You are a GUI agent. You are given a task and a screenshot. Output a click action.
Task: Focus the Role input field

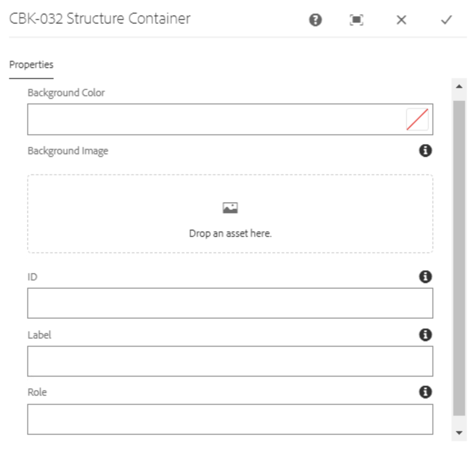click(230, 419)
